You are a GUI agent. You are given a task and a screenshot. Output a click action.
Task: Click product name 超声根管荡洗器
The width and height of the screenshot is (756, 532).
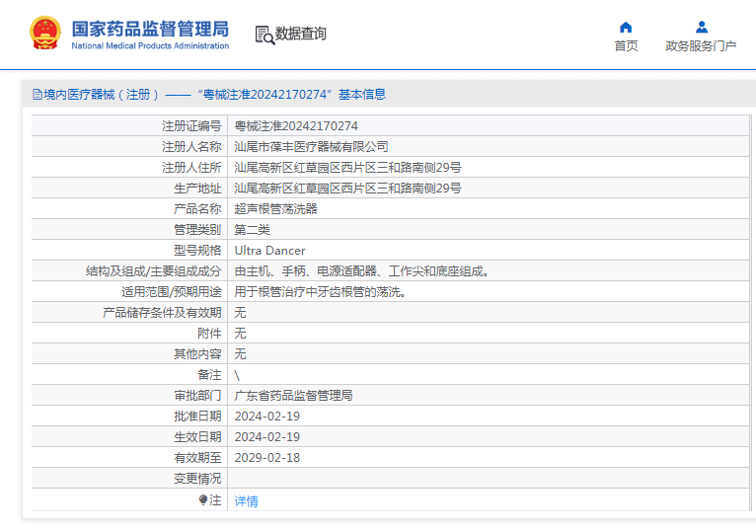(275, 209)
